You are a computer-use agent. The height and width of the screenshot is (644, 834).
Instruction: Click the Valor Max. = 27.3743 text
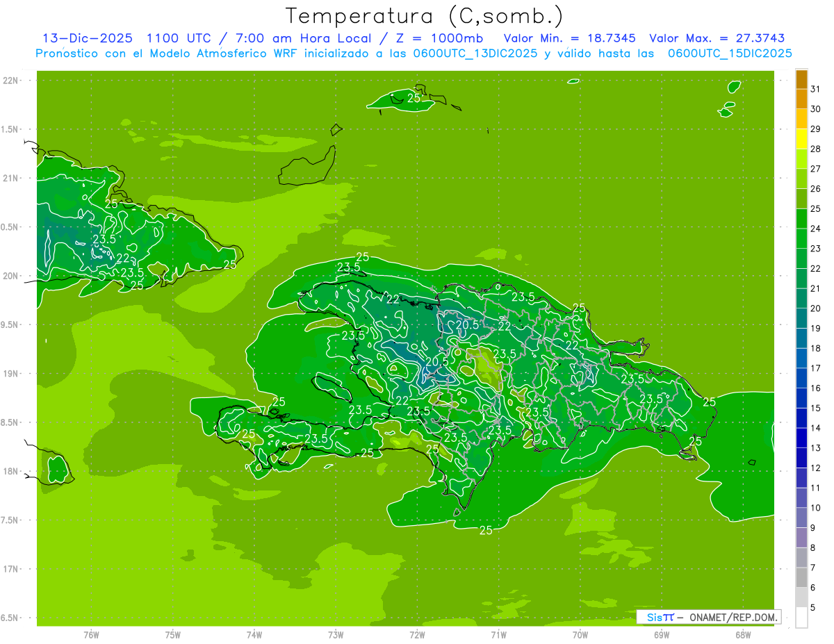pos(718,38)
